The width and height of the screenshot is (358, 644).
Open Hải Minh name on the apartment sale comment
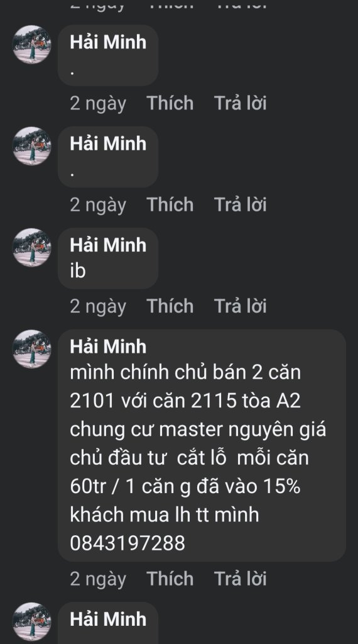pyautogui.click(x=108, y=347)
